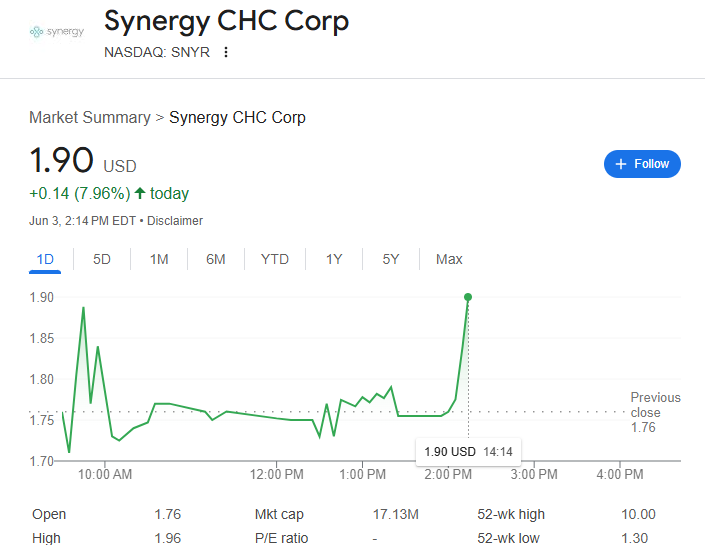
Task: Click the 52-wk high value 10.00
Action: tap(638, 514)
